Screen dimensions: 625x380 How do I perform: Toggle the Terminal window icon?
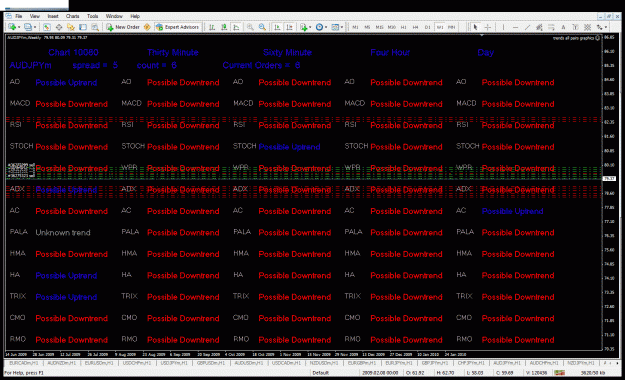tap(83, 27)
